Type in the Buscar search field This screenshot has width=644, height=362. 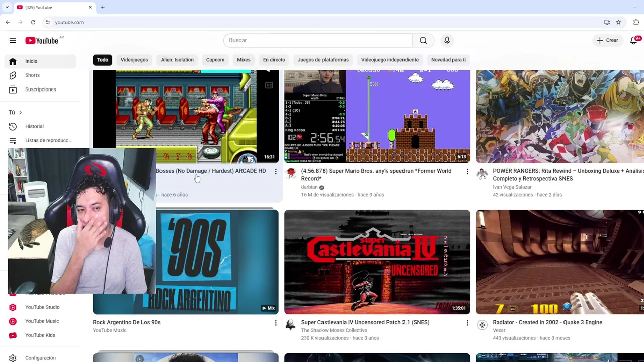click(317, 40)
